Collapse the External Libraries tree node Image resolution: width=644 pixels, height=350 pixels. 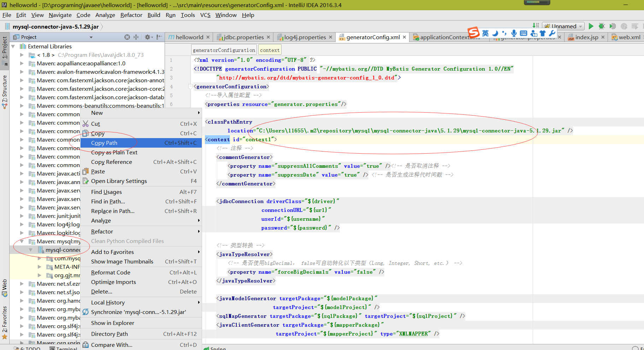coord(13,46)
